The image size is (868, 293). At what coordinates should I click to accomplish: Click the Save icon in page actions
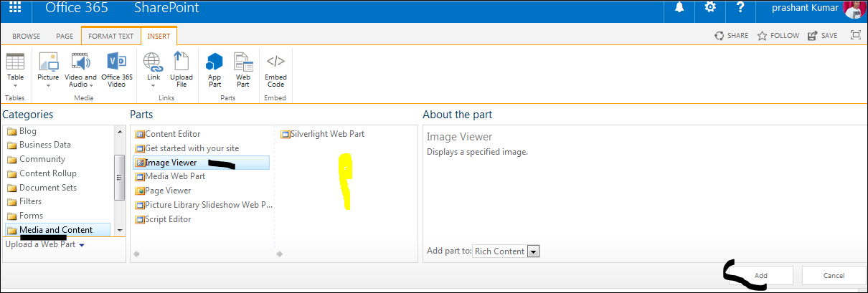[x=813, y=36]
